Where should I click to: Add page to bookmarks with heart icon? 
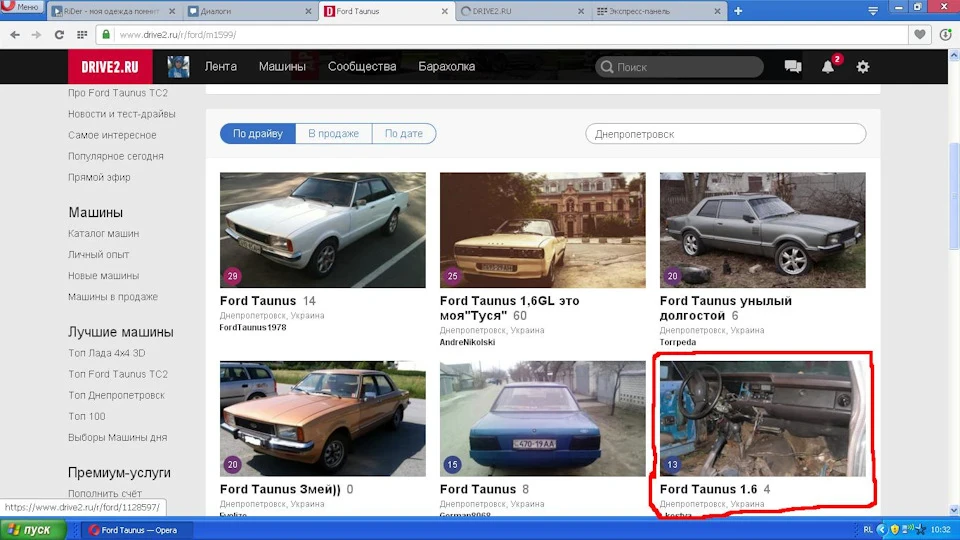920,34
